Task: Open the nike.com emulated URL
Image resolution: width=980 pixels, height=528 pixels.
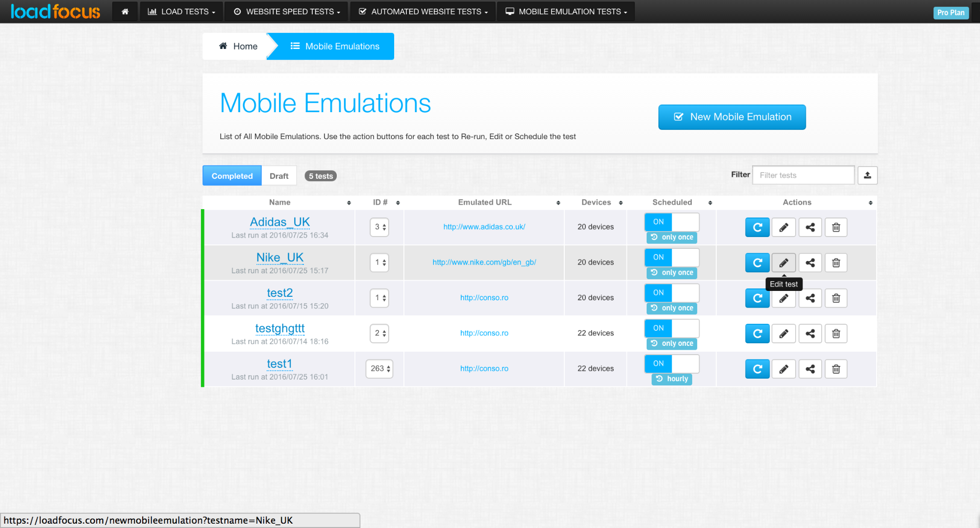Action: point(484,262)
